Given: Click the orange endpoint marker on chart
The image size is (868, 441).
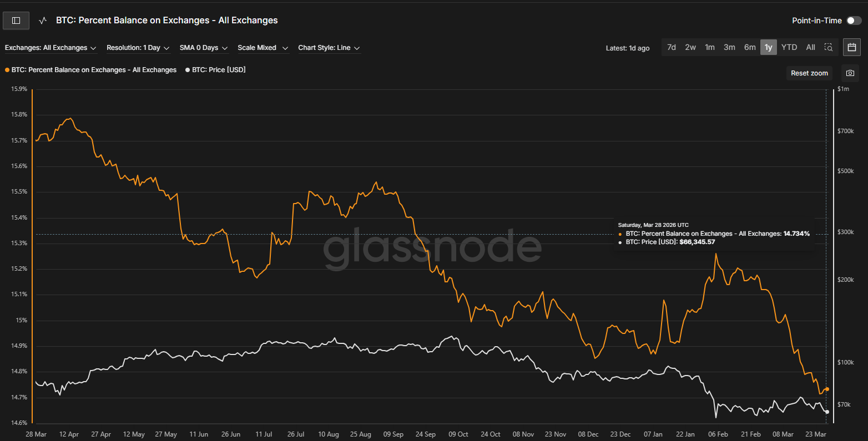Looking at the screenshot, I should pyautogui.click(x=827, y=389).
